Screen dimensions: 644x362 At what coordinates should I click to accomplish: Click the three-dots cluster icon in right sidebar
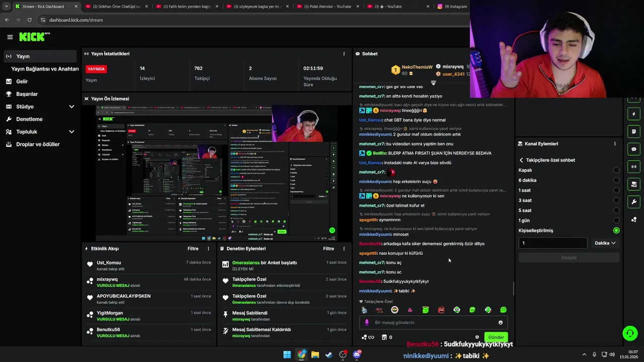tap(634, 220)
